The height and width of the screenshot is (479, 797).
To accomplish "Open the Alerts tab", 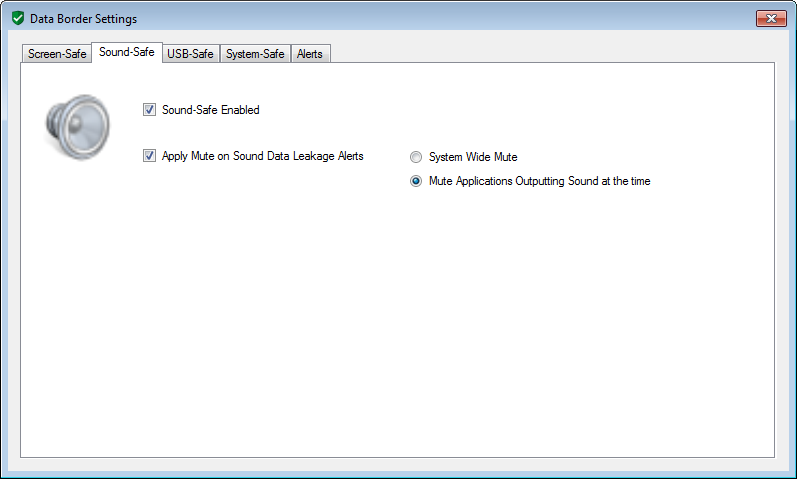I will [310, 54].
